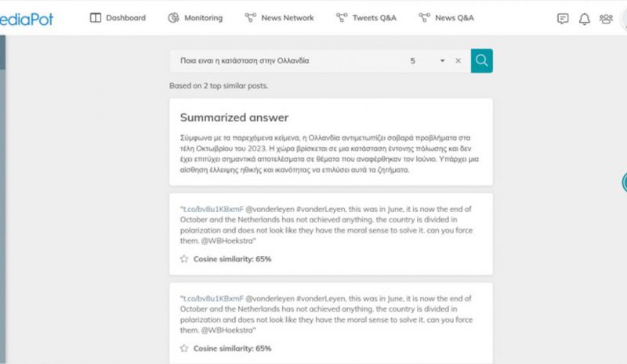This screenshot has width=627, height=364.
Task: Open the notifications bell icon
Action: 585,19
